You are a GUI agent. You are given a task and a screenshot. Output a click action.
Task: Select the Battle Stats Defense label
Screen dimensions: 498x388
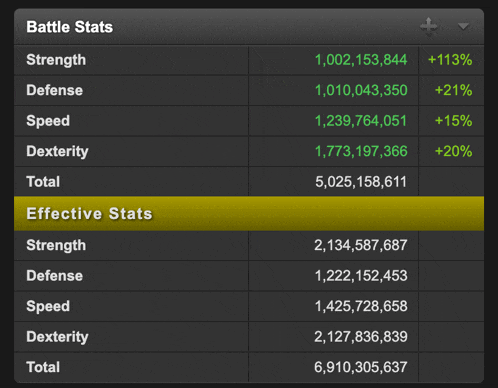54,90
